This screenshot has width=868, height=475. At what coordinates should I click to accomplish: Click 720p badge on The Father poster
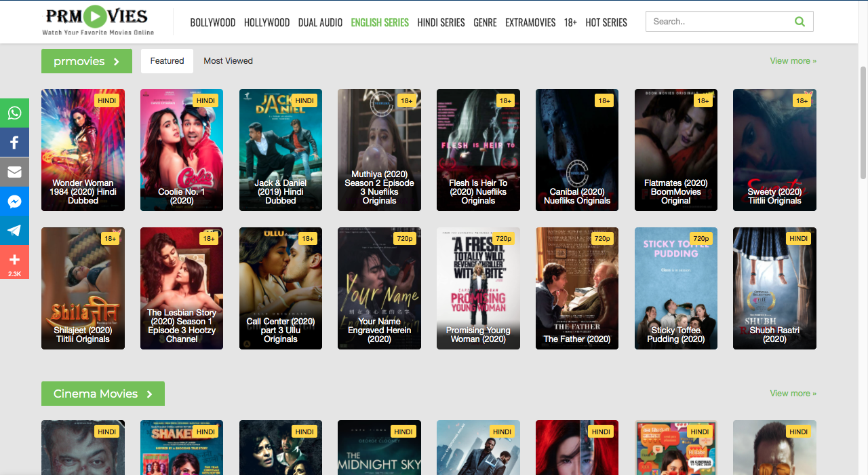[x=602, y=239]
